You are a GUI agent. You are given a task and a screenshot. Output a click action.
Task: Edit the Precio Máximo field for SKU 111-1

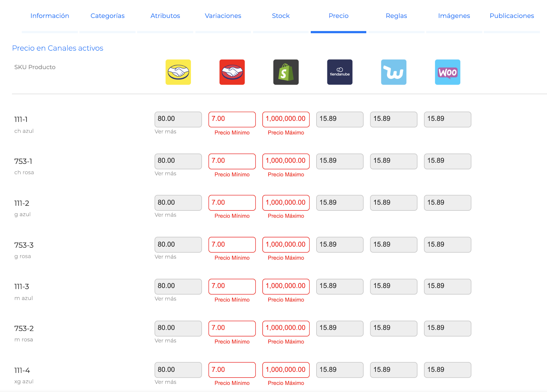(286, 119)
